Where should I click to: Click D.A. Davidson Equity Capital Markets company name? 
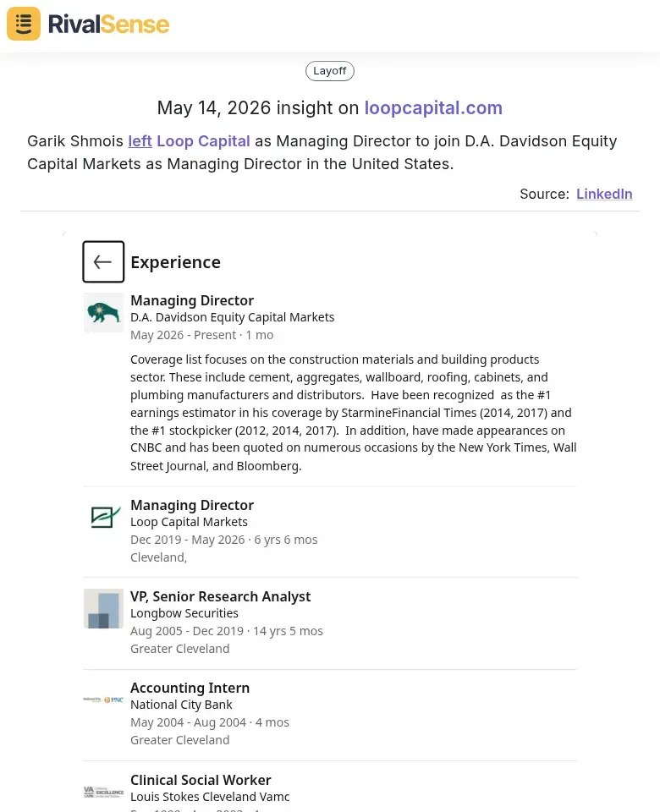tap(232, 317)
